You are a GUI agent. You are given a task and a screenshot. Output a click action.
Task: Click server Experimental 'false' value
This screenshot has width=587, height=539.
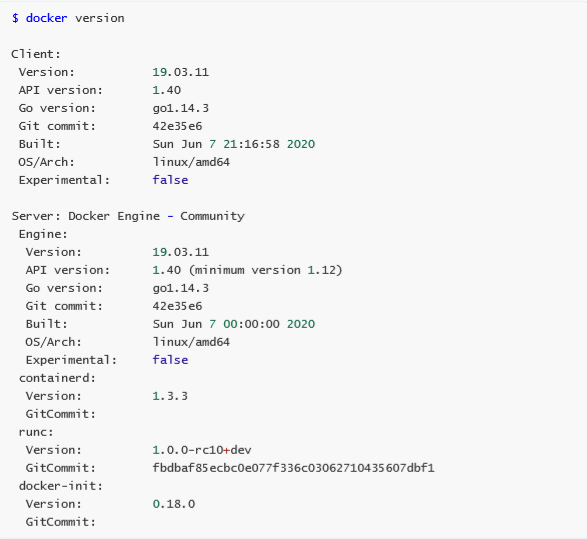point(170,360)
